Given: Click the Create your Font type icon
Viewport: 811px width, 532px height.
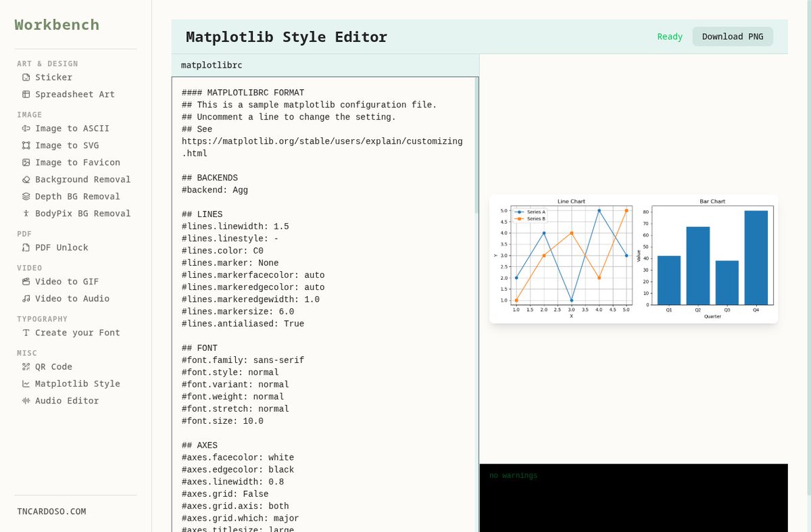Looking at the screenshot, I should [x=26, y=333].
